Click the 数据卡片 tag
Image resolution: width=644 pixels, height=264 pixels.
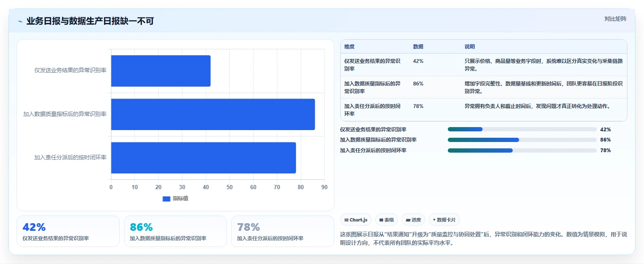444,220
